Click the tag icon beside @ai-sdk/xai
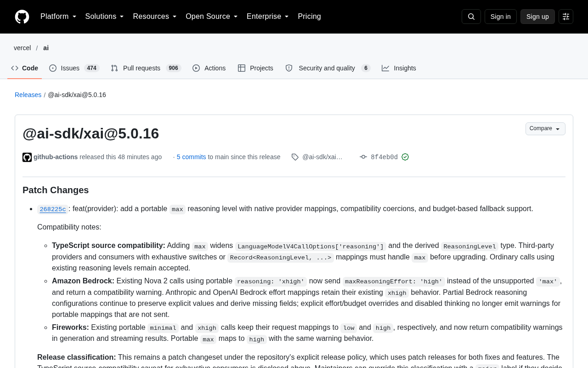This screenshot has height=368, width=588. [295, 157]
